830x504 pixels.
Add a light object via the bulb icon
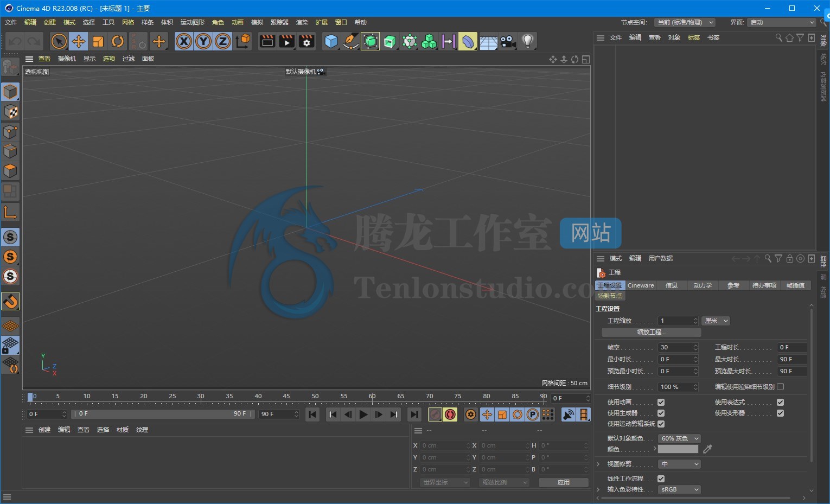[527, 41]
